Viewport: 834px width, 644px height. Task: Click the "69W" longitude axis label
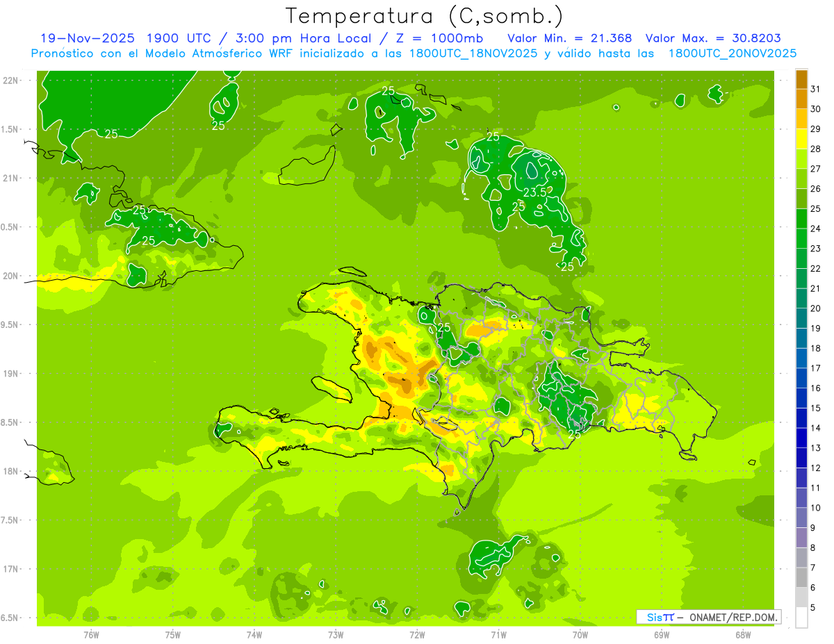click(x=662, y=634)
